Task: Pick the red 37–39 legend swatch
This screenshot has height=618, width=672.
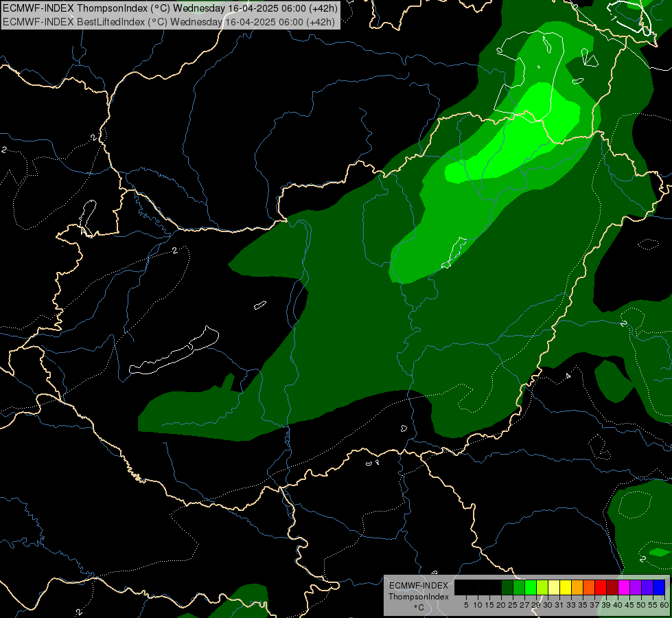Action: 601,587
